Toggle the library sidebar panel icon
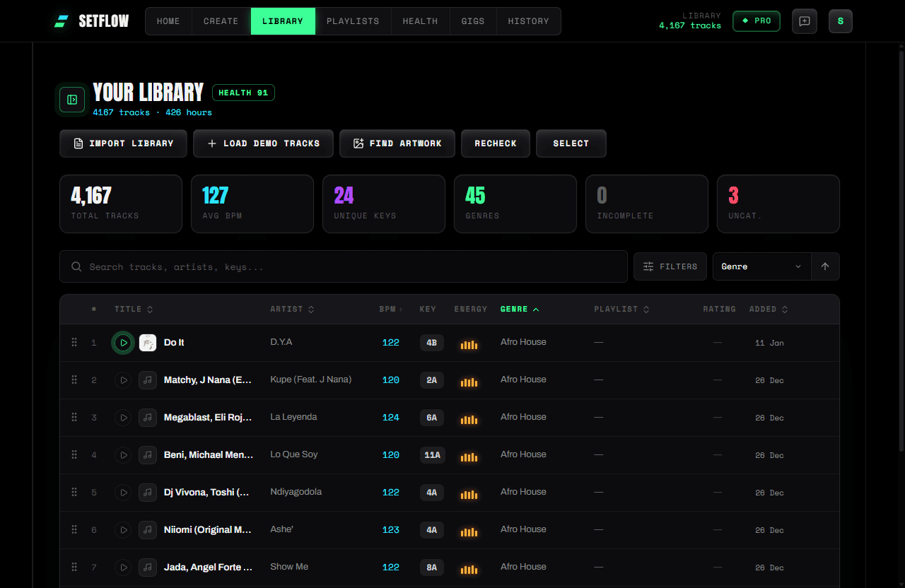This screenshot has height=588, width=905. coord(72,100)
